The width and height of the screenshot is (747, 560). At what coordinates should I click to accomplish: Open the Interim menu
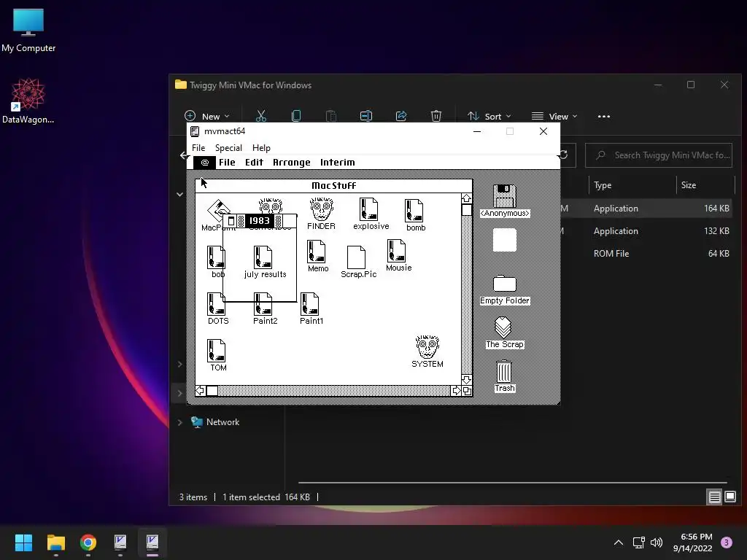tap(337, 163)
